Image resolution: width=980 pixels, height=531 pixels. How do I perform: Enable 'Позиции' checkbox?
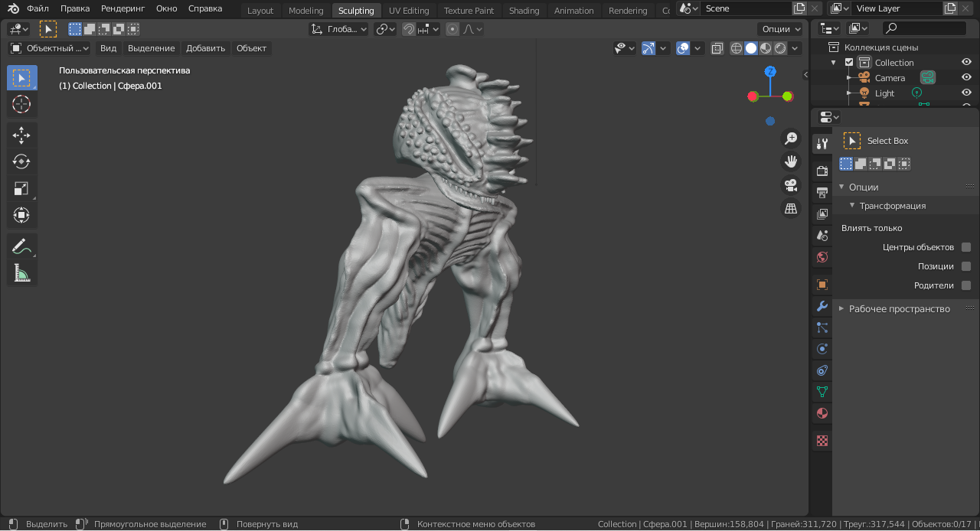pyautogui.click(x=966, y=266)
